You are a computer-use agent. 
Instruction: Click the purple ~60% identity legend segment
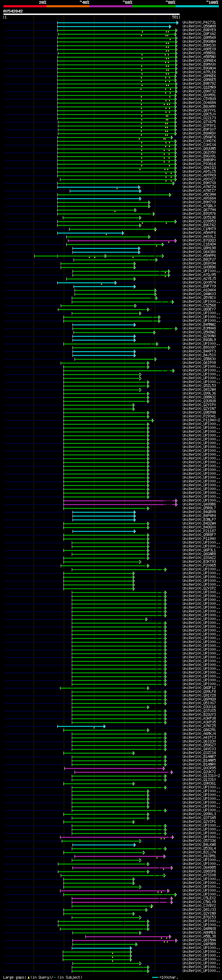[x=111, y=6]
